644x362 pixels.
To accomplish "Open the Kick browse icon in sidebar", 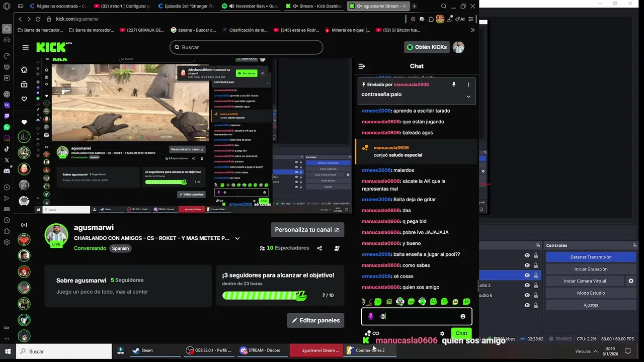I will click(24, 84).
